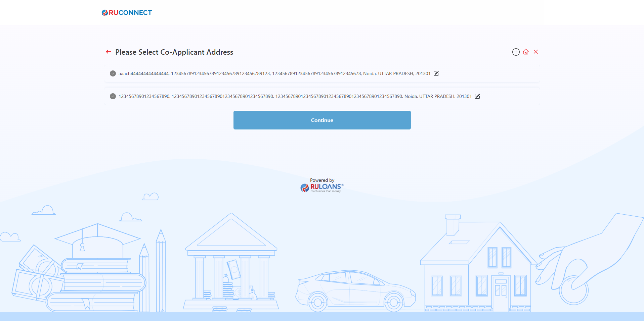The width and height of the screenshot is (644, 321).
Task: Click the 'Powered by' text
Action: [322, 180]
